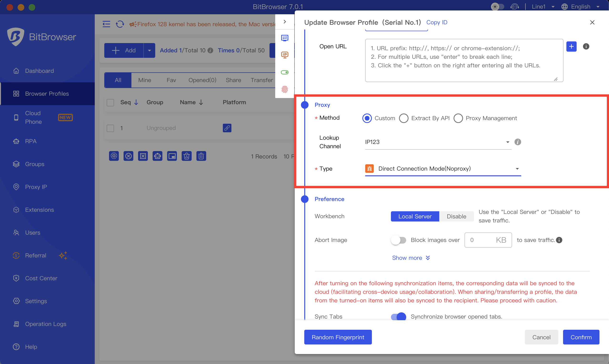The image size is (609, 364).
Task: Open the Add button dropdown arrow
Action: (149, 50)
